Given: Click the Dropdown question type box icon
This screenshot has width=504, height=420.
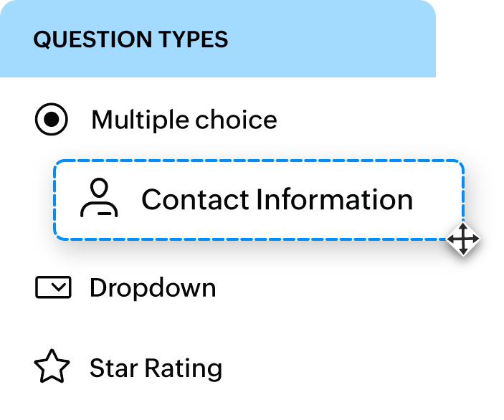Looking at the screenshot, I should 53,288.
